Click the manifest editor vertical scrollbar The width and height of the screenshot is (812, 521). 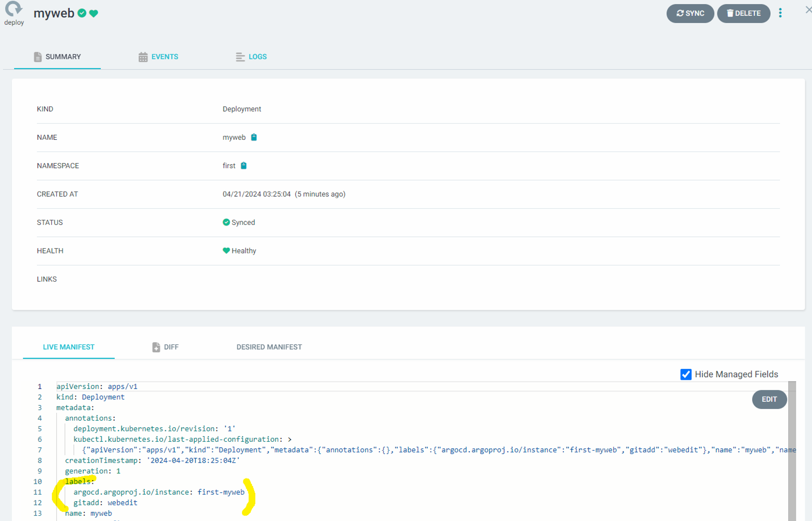click(x=792, y=452)
